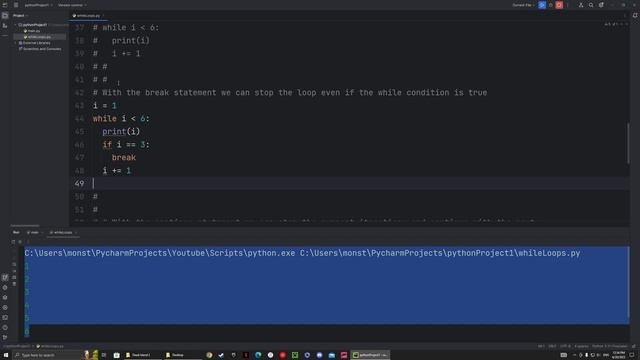Open the Project view dropdown header
The height and width of the screenshot is (360, 640).
(x=20, y=16)
